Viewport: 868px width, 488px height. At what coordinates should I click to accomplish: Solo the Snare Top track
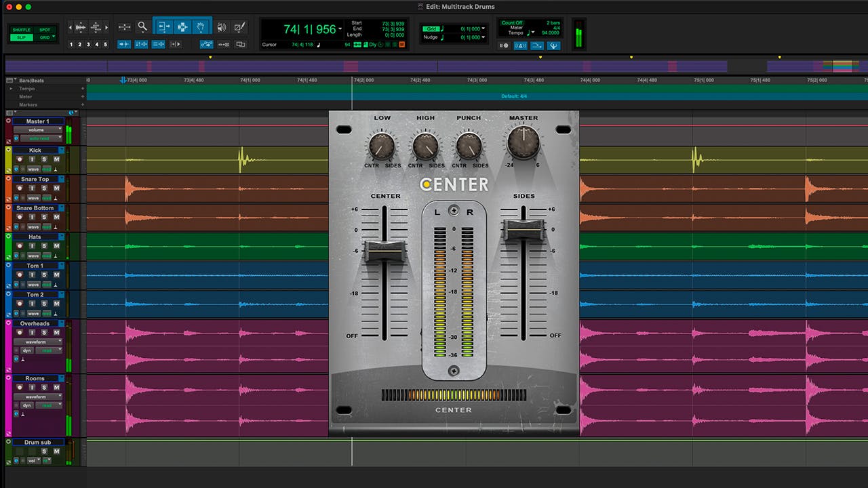pyautogui.click(x=44, y=188)
